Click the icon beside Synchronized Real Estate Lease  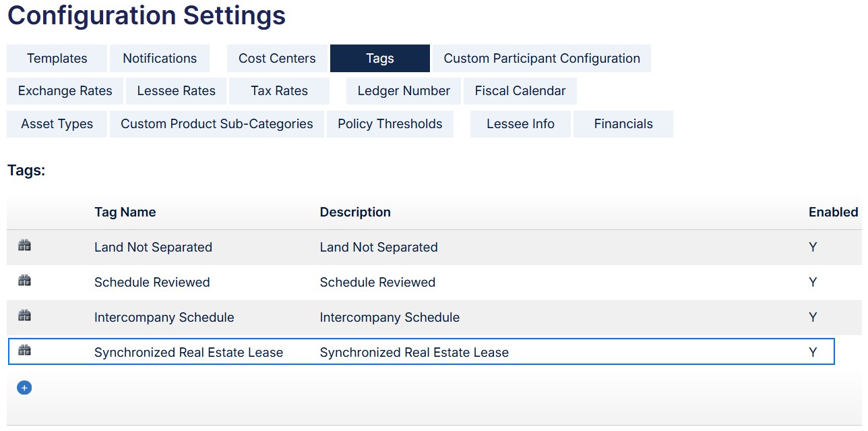click(24, 351)
